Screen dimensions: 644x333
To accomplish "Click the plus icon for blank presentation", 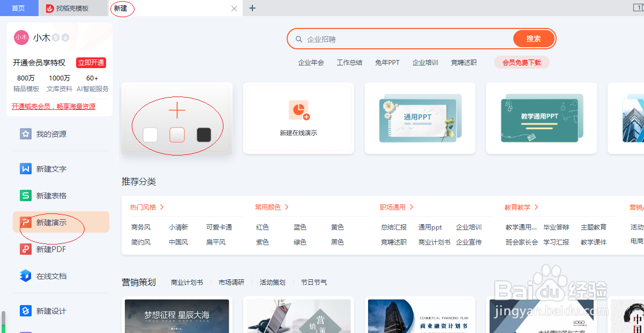I will click(x=177, y=110).
